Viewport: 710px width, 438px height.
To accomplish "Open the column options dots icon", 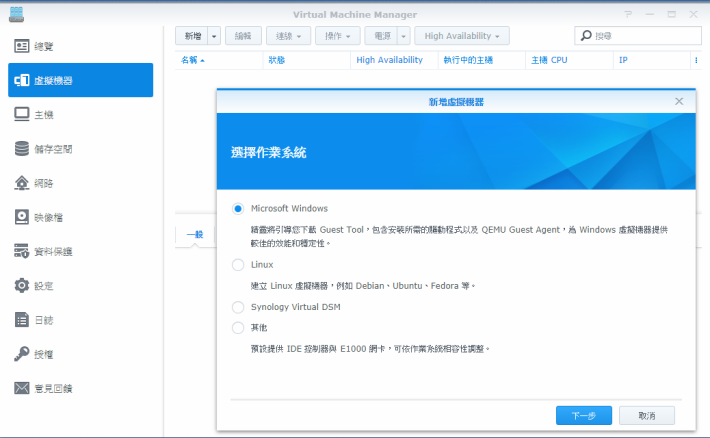I will click(696, 60).
